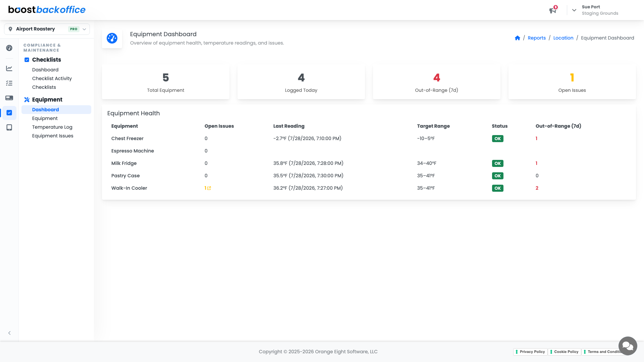Click the Milk Fridge OK status badge
The image size is (644, 362).
coord(497,164)
